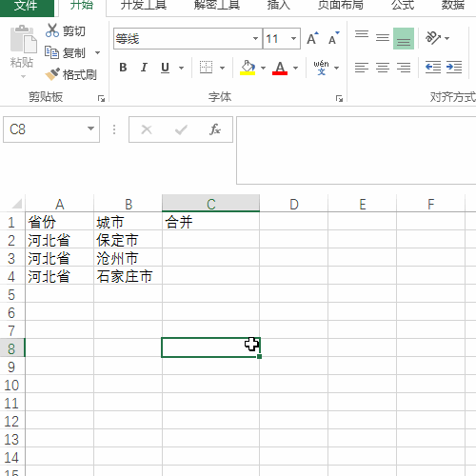The width and height of the screenshot is (476, 476).
Task: Select row 8 header
Action: 11,348
